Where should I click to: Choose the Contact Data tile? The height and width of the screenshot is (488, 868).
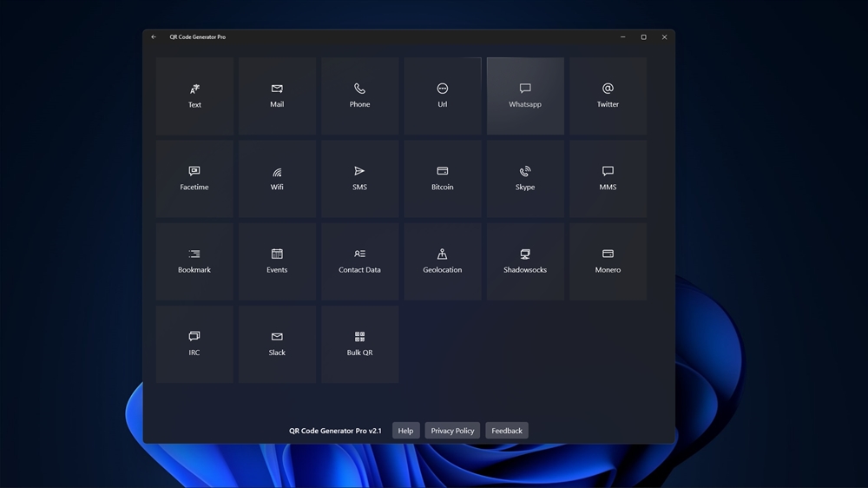tap(360, 261)
